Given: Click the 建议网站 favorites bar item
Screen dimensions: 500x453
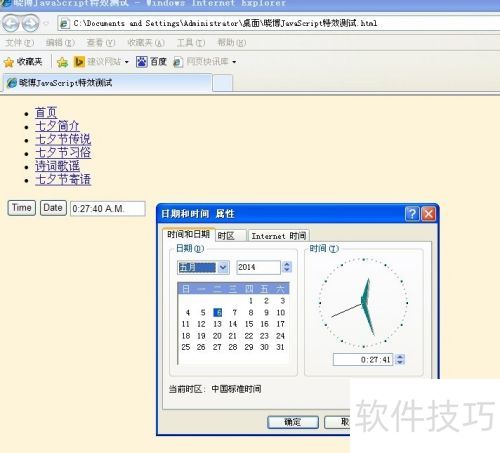Looking at the screenshot, I should click(x=104, y=62).
